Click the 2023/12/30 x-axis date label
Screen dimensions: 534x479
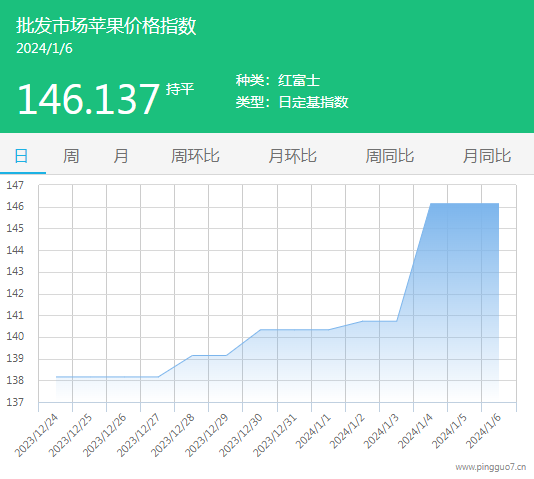[241, 435]
